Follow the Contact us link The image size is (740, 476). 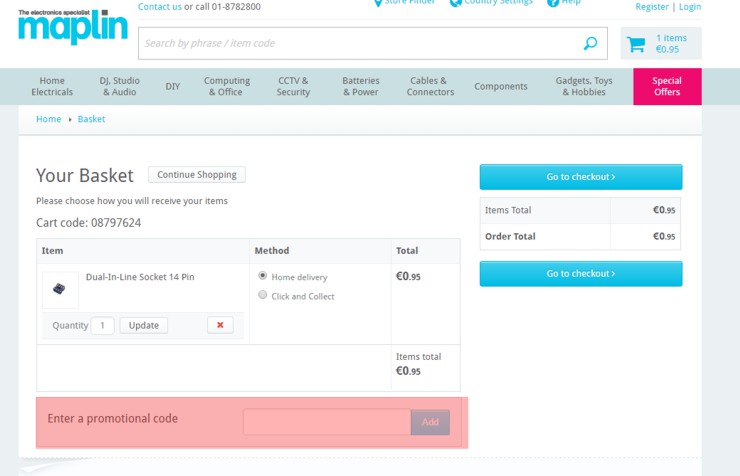160,7
